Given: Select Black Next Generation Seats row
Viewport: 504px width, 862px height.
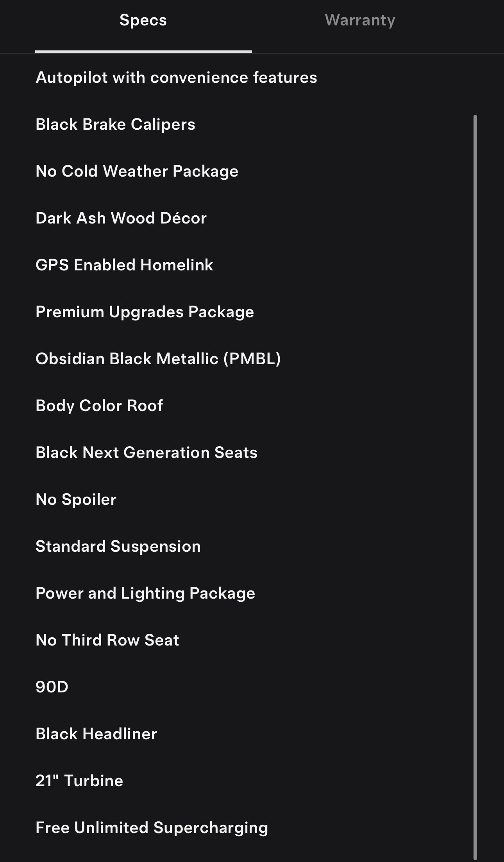Looking at the screenshot, I should [147, 452].
